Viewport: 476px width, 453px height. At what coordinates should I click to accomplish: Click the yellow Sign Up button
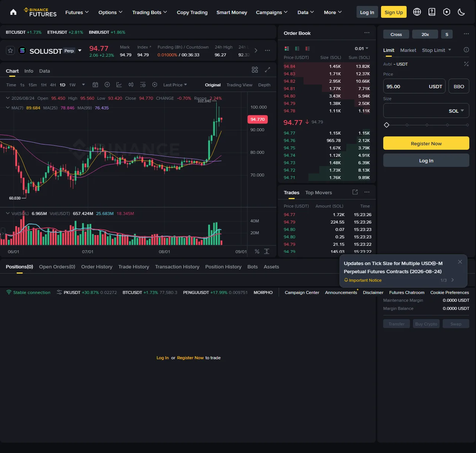pos(394,12)
